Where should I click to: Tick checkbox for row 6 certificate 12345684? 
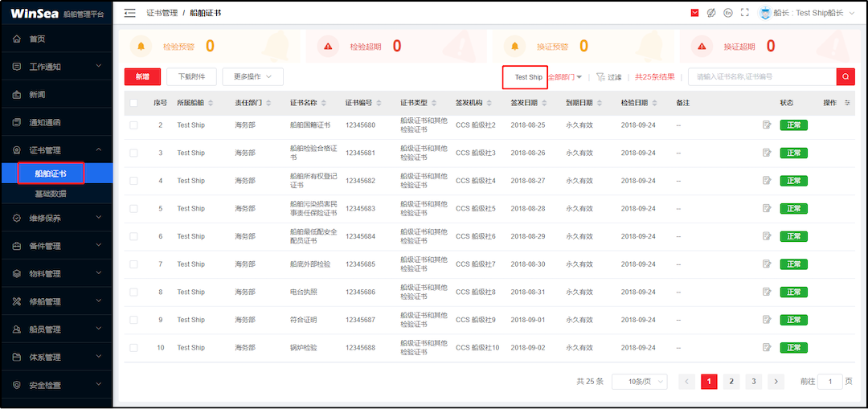point(133,236)
